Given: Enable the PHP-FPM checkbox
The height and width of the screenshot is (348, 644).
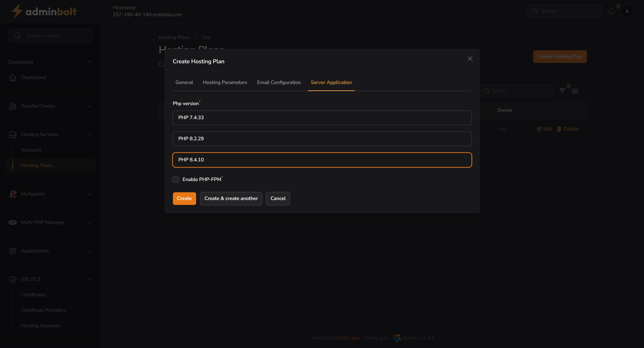Looking at the screenshot, I should (176, 179).
